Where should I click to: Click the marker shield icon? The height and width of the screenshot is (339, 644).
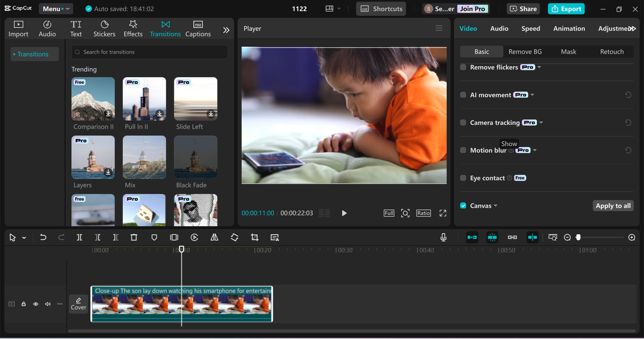tap(154, 237)
